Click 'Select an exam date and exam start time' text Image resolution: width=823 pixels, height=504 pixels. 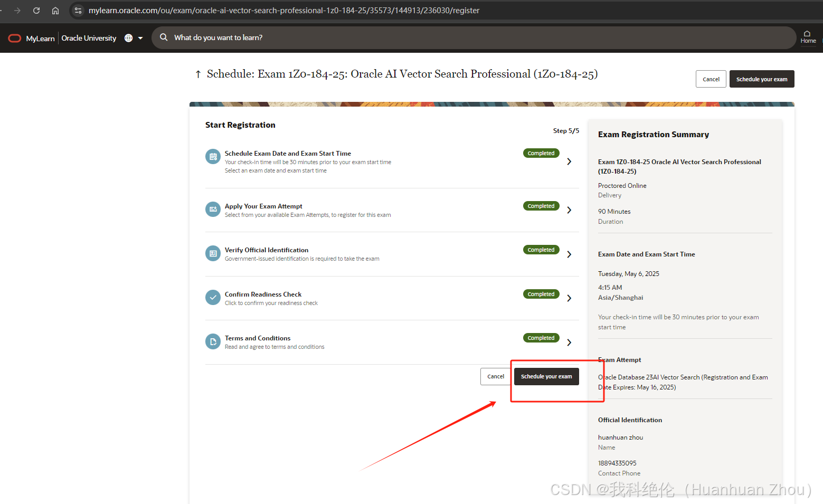276,171
